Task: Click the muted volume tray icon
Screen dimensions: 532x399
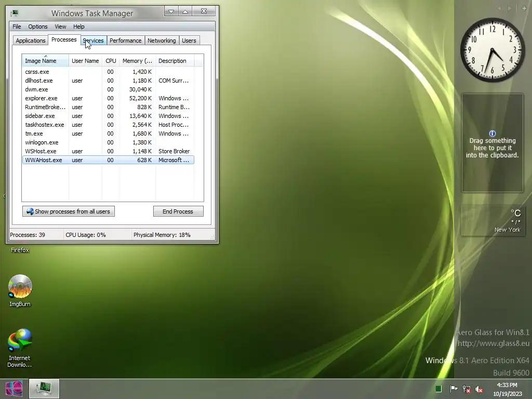Action: coord(479,389)
